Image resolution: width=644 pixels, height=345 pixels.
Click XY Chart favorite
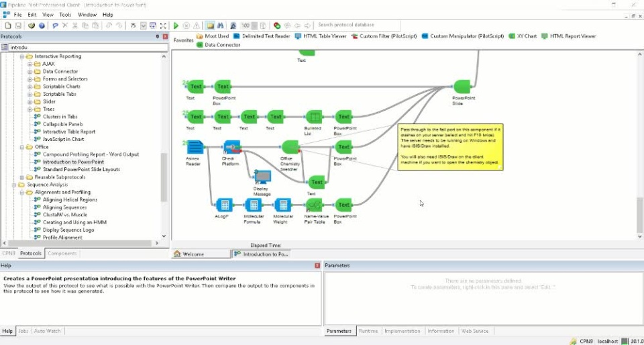tap(523, 36)
